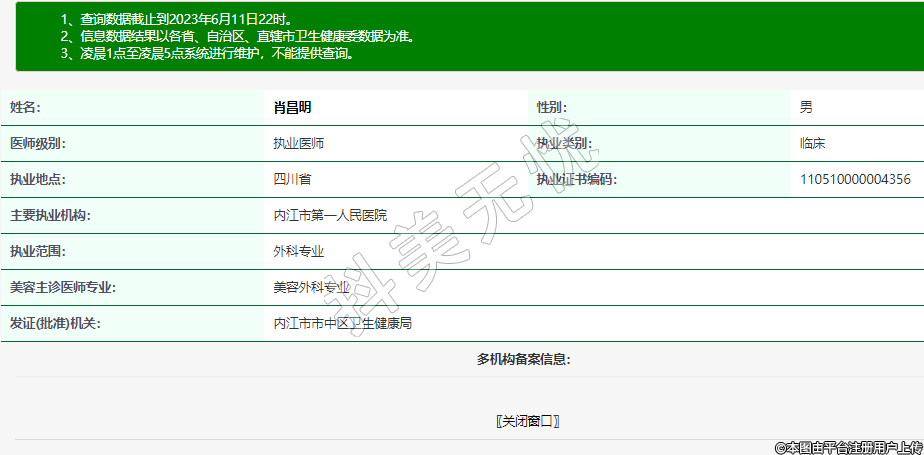Click the 执业地点 label
924x455 pixels.
click(37, 179)
